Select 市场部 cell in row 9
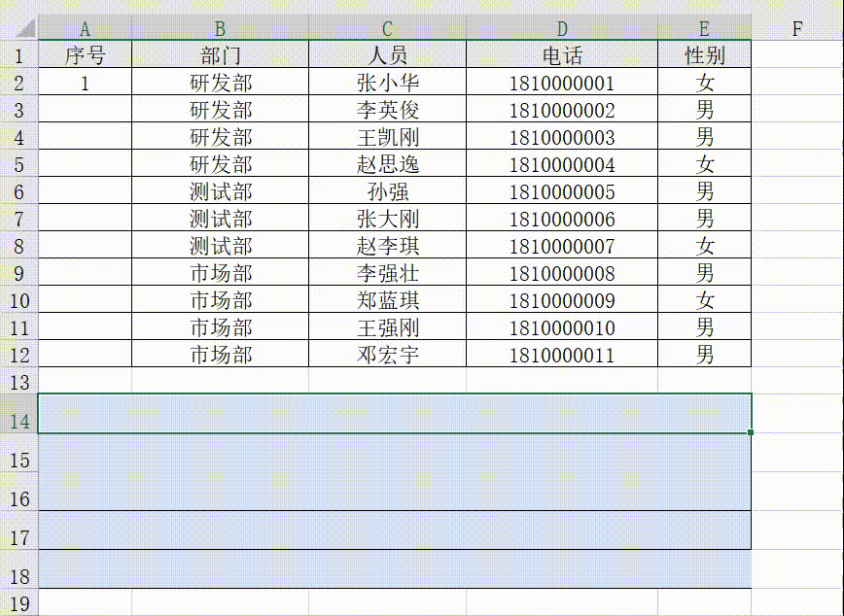 220,272
